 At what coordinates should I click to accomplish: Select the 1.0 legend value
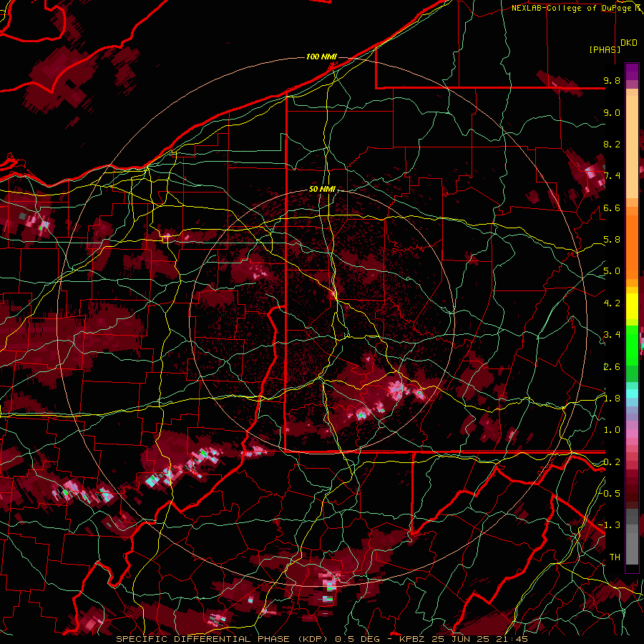[x=612, y=430]
